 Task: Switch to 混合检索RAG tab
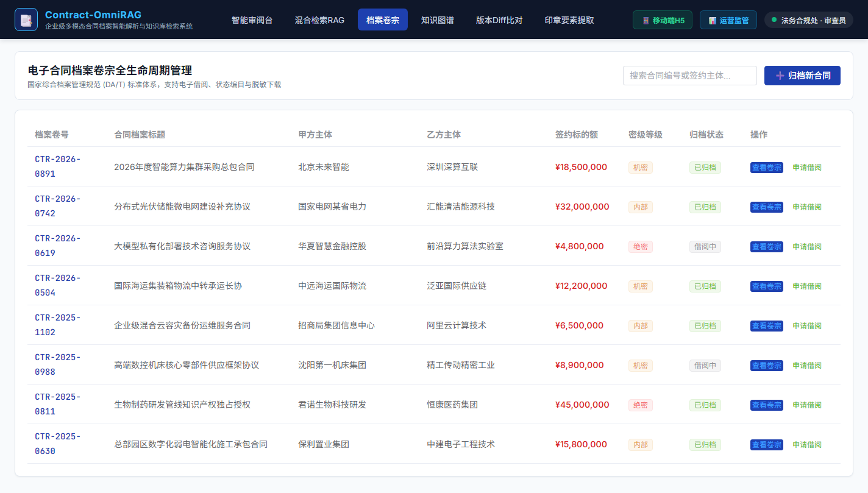319,20
